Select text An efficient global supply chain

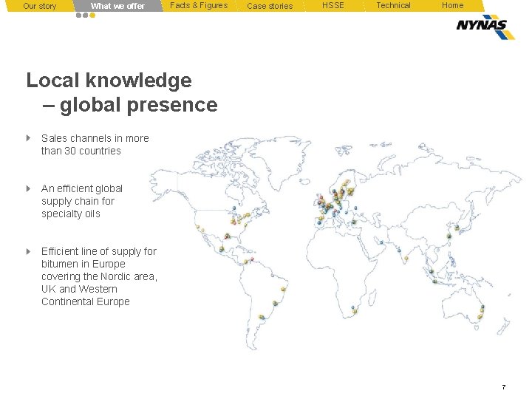pyautogui.click(x=82, y=201)
